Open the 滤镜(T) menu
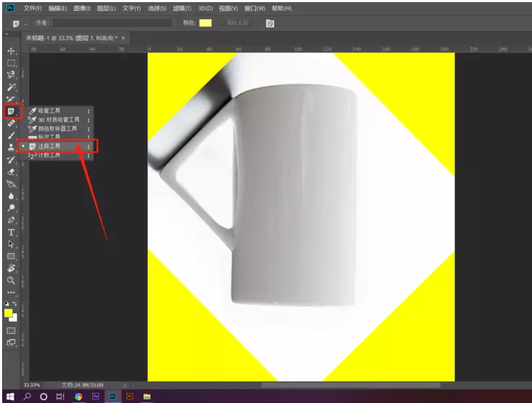532x403 pixels. point(183,9)
